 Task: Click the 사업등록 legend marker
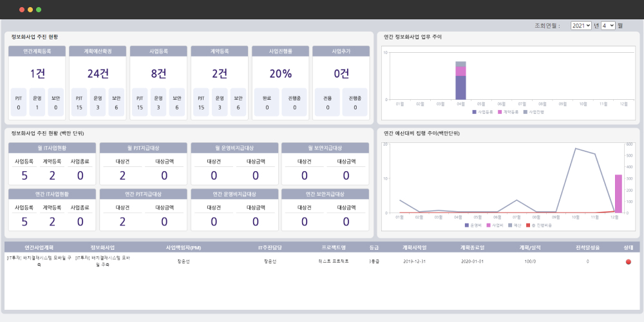tap(474, 112)
